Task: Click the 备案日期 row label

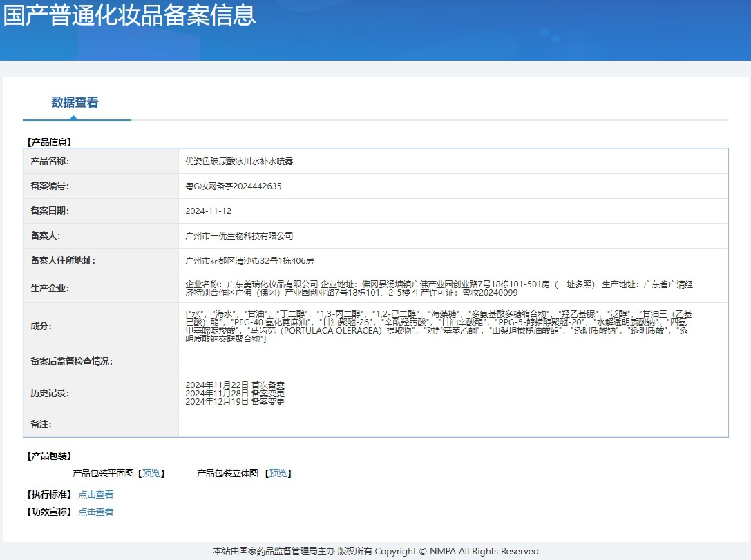Action: (50, 211)
